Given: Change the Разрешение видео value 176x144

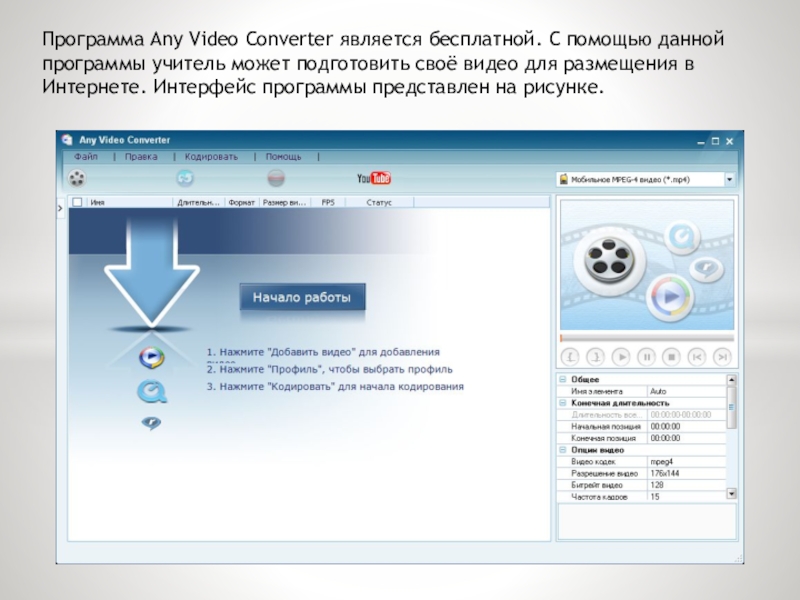Looking at the screenshot, I should point(687,473).
